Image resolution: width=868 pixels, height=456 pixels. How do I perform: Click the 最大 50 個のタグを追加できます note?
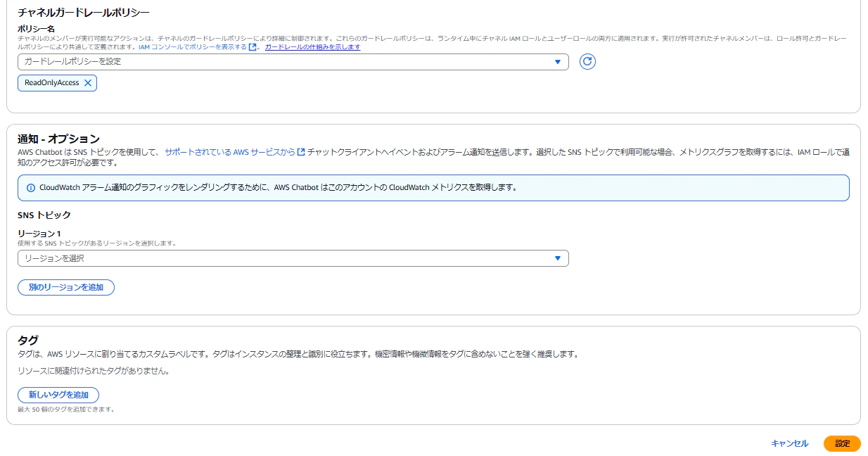tap(66, 409)
